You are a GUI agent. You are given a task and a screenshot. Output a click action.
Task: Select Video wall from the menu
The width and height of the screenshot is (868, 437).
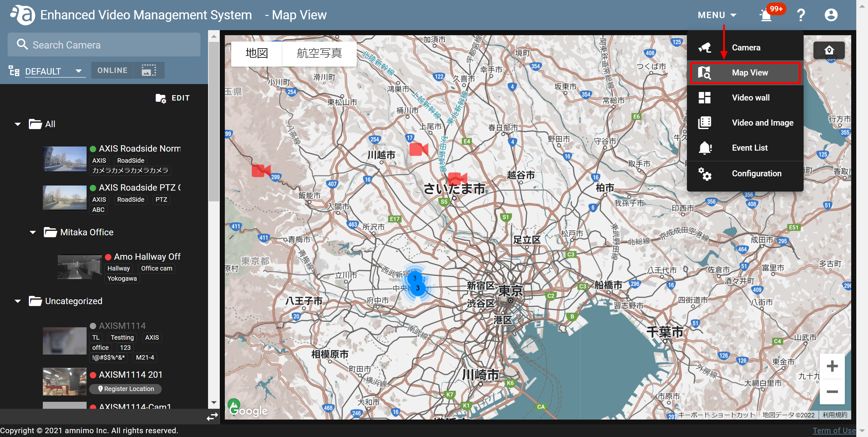pos(745,98)
